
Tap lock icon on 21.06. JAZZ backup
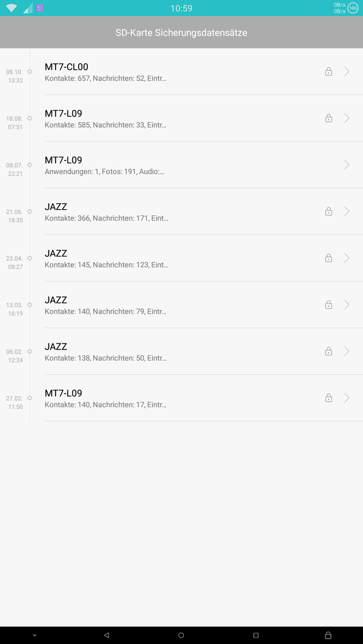pos(328,212)
